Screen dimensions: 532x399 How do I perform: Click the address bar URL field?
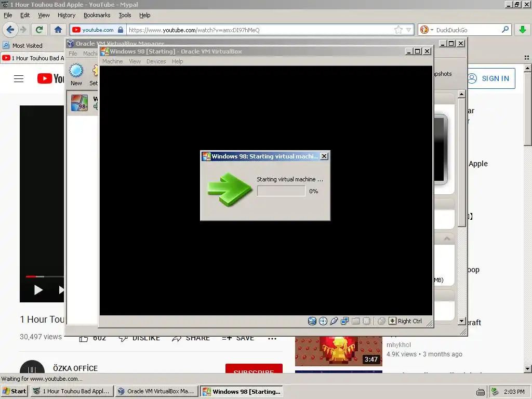(260, 30)
